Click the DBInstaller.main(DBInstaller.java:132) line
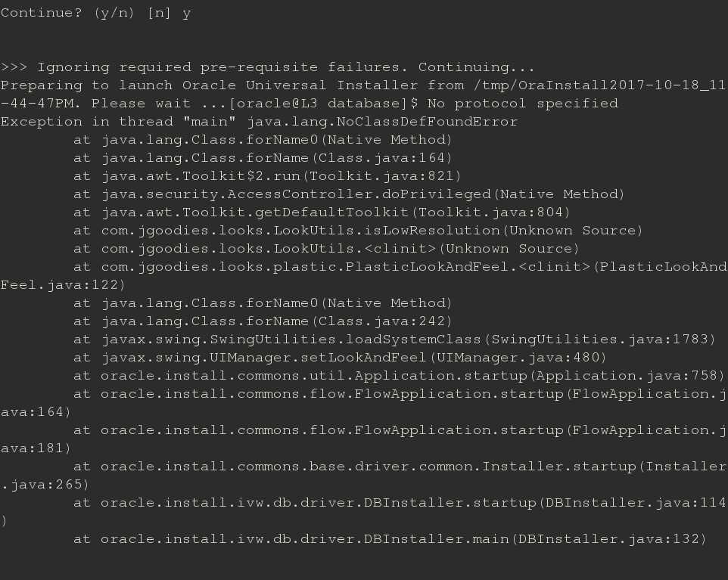Image resolution: width=728 pixels, height=580 pixels. (x=390, y=538)
